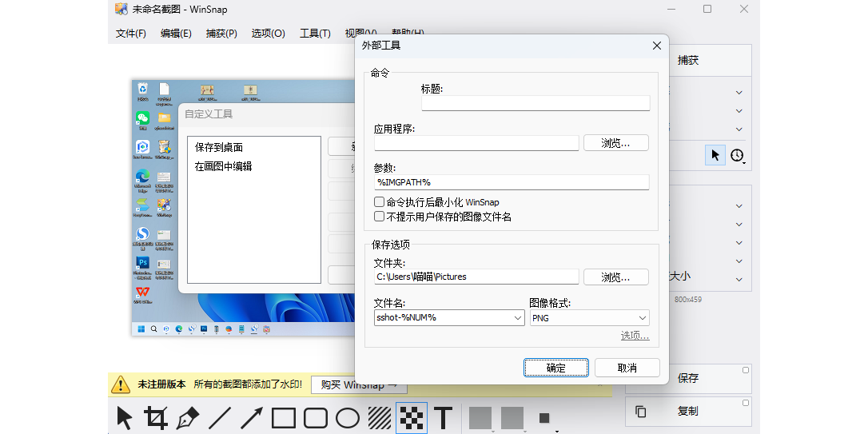Focus the 应用程序 input field
The width and height of the screenshot is (868, 434).
pos(476,143)
